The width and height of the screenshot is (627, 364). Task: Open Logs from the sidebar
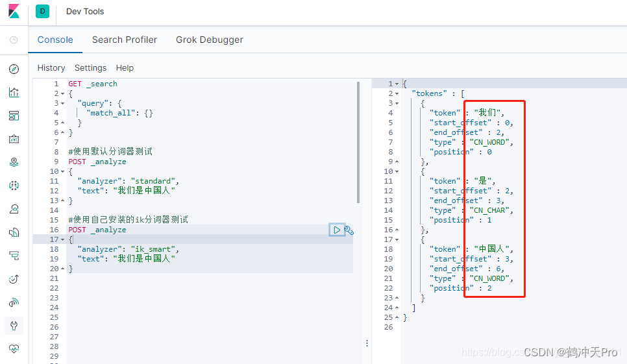(14, 232)
